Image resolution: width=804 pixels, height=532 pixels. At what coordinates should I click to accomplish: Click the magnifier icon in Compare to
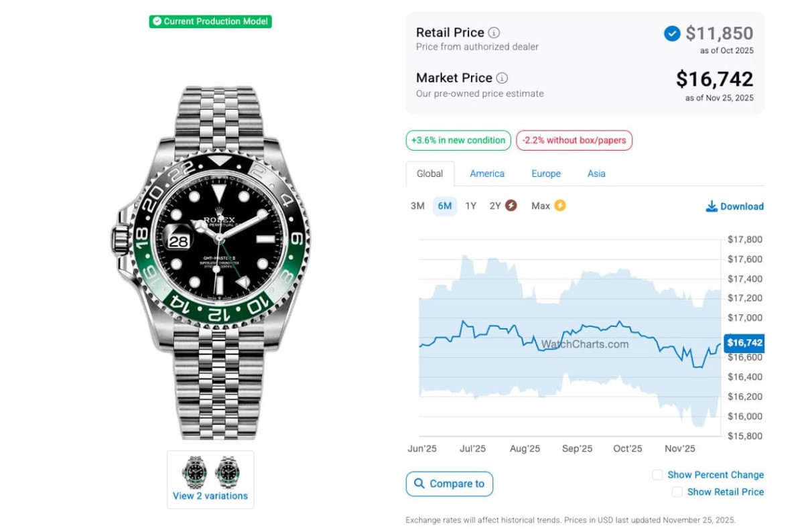coord(419,484)
